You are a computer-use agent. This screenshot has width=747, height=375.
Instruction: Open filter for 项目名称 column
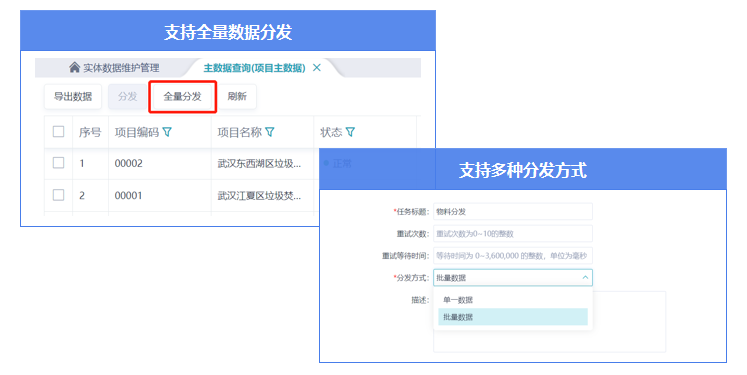pyautogui.click(x=270, y=132)
